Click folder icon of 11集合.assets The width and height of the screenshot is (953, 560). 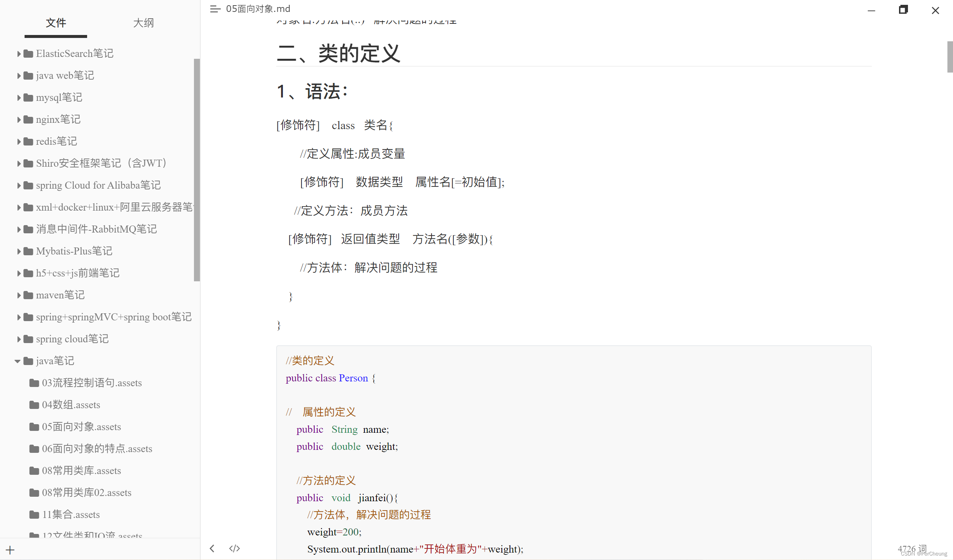point(34,515)
